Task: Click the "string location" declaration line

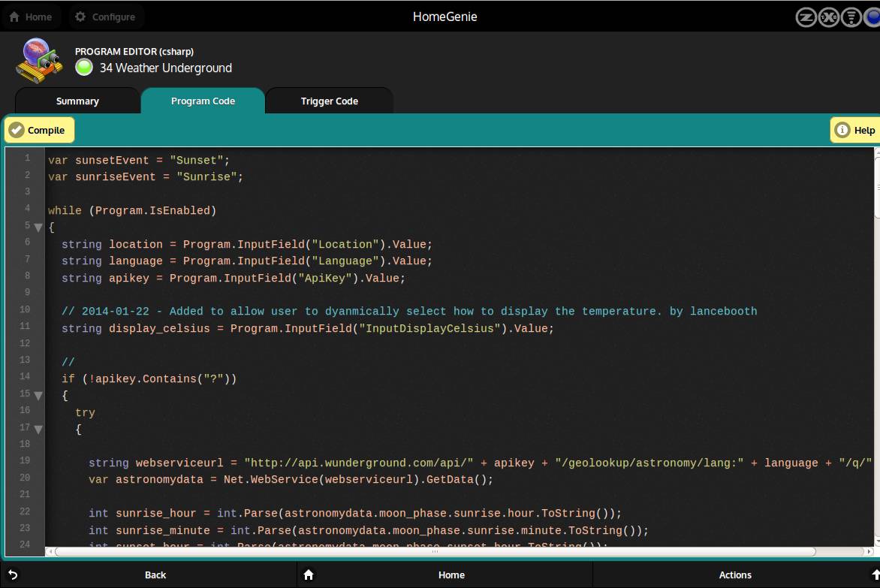Action: pos(247,245)
